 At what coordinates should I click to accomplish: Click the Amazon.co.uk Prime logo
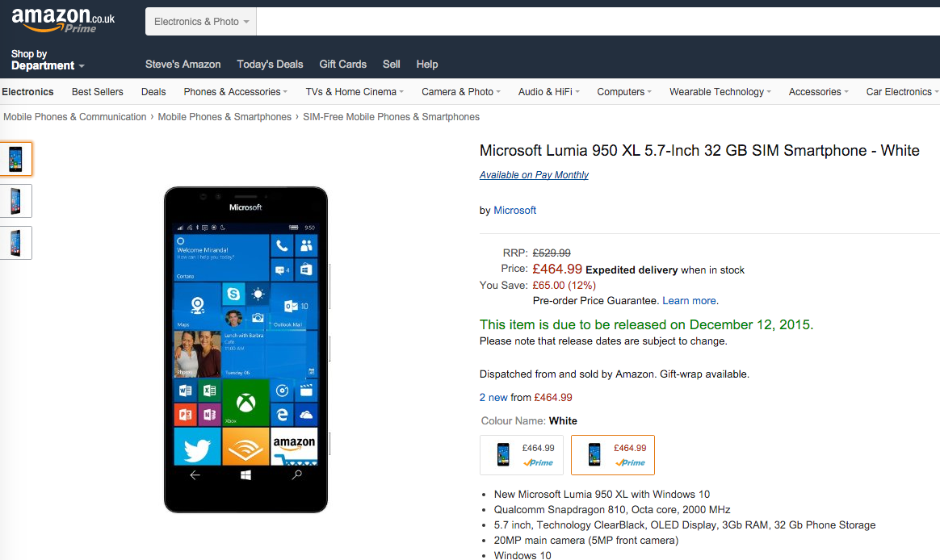click(x=63, y=20)
